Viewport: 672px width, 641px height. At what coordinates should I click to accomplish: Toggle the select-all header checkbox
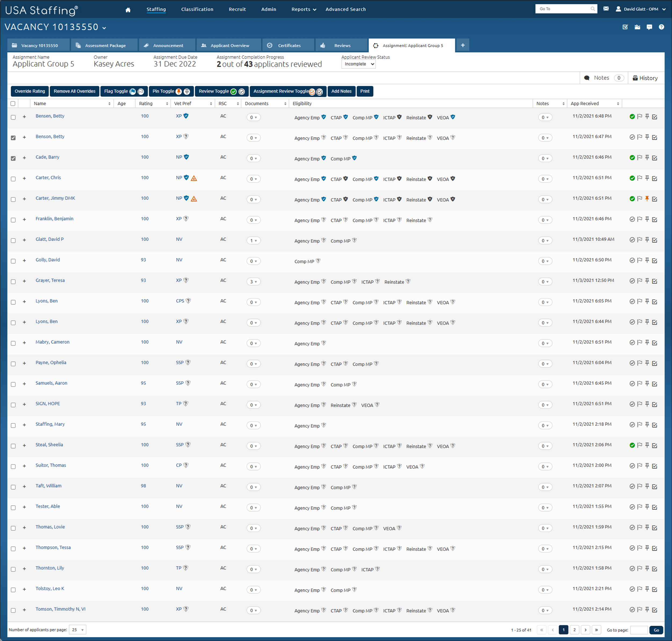tap(13, 103)
